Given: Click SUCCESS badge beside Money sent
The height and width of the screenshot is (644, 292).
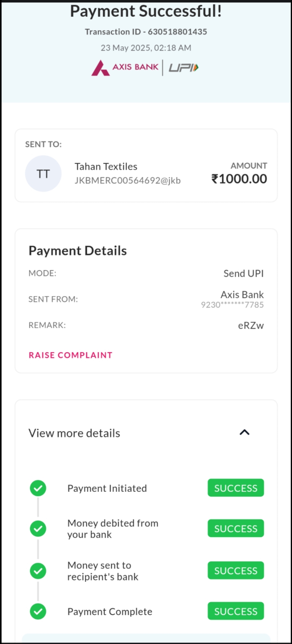Looking at the screenshot, I should pos(236,571).
